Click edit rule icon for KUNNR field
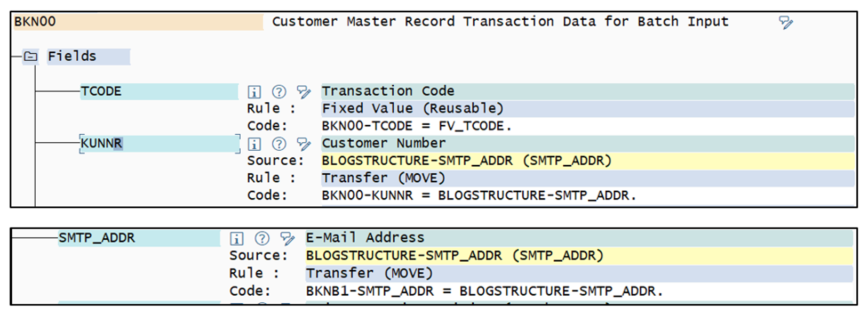Screen dimensions: 868x316 point(304,144)
